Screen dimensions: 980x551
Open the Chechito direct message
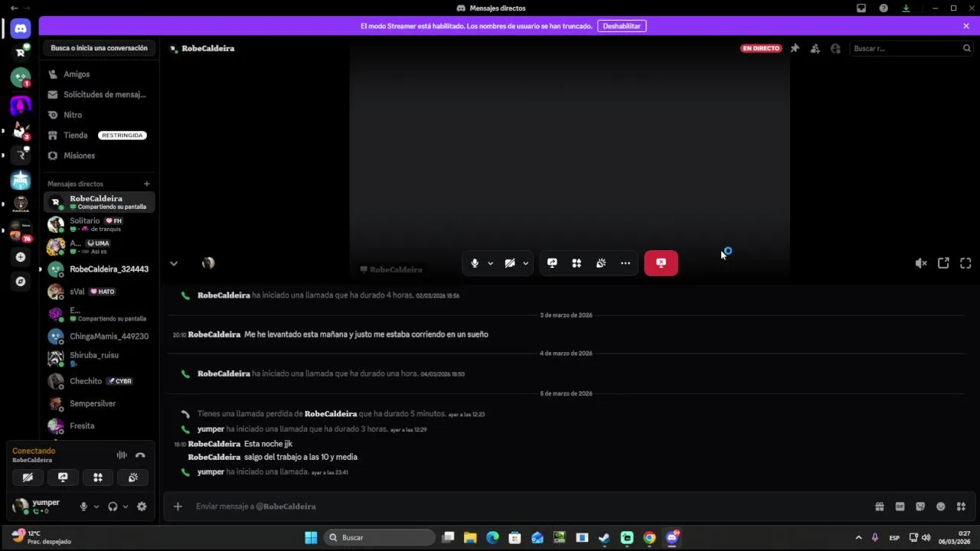pos(100,381)
